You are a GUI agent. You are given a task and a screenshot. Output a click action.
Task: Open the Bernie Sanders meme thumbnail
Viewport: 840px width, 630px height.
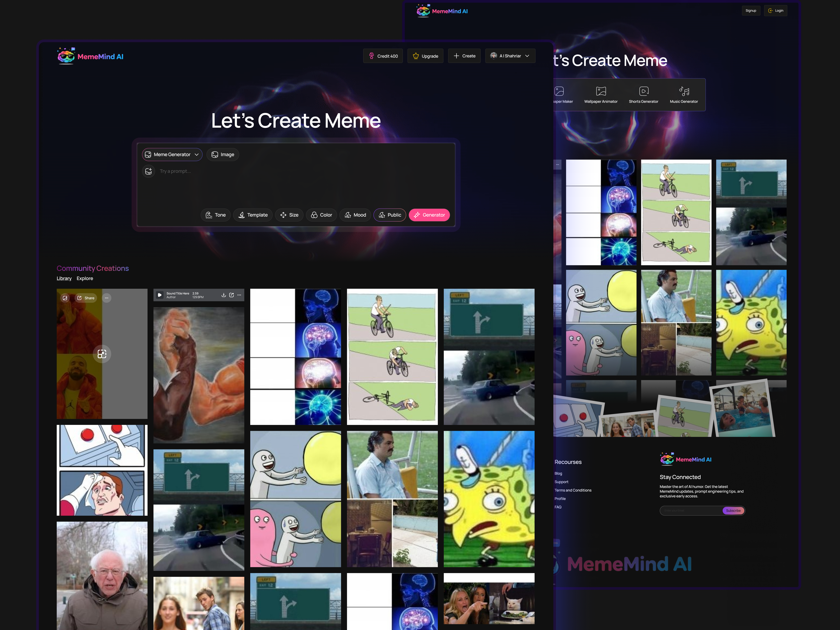[x=102, y=576]
